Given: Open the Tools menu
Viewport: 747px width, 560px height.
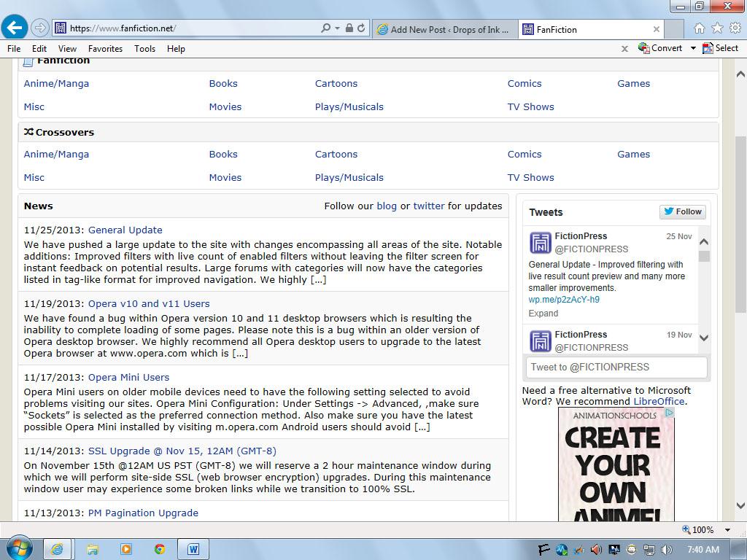Looking at the screenshot, I should coord(144,49).
